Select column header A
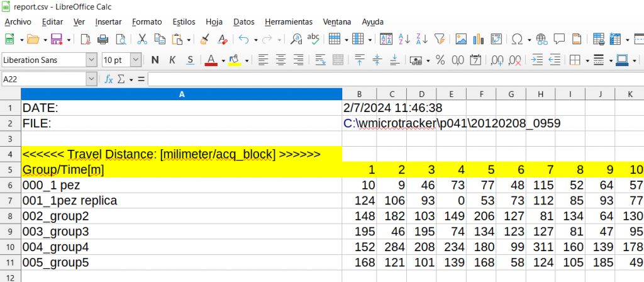The width and height of the screenshot is (644, 282). (182, 94)
